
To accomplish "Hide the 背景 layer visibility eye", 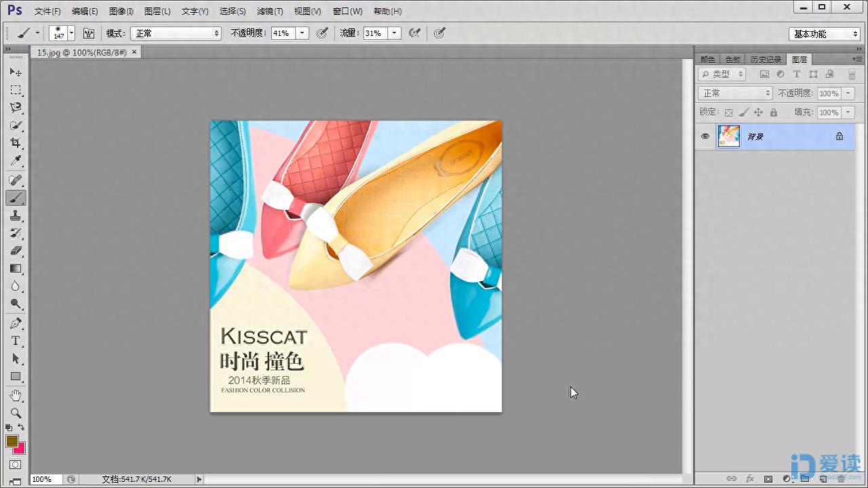I will pyautogui.click(x=705, y=136).
